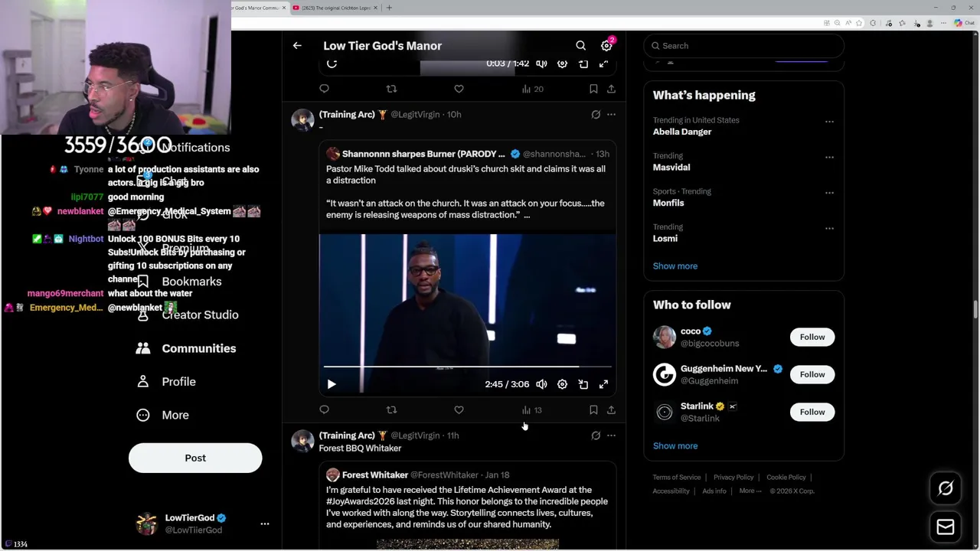
Task: Go back with the arrow beside Low Tier God's Manor
Action: (x=297, y=46)
